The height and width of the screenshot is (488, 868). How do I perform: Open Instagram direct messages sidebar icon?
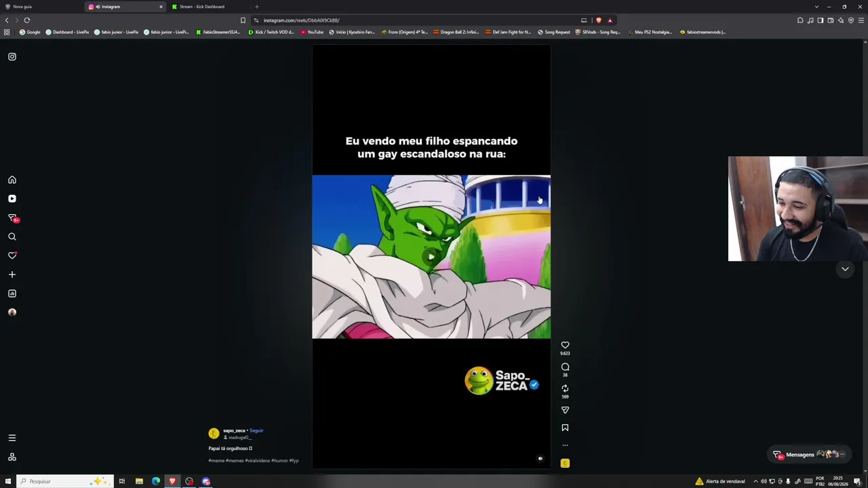[12, 218]
